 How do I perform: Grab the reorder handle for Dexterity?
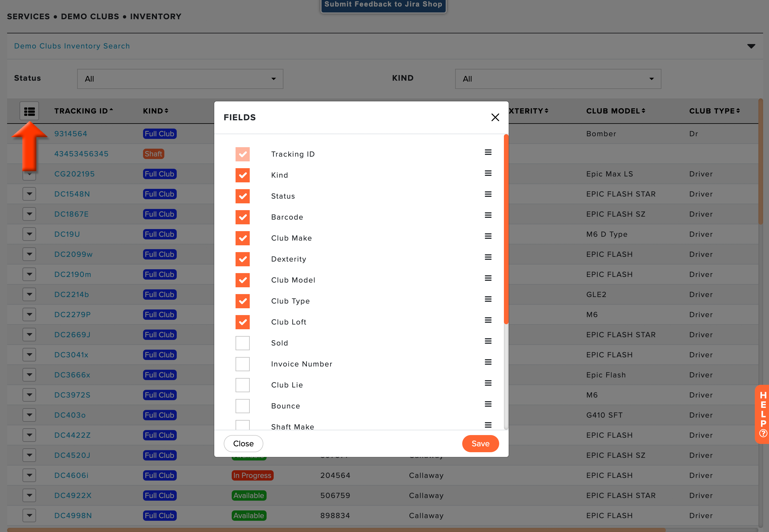(488, 257)
